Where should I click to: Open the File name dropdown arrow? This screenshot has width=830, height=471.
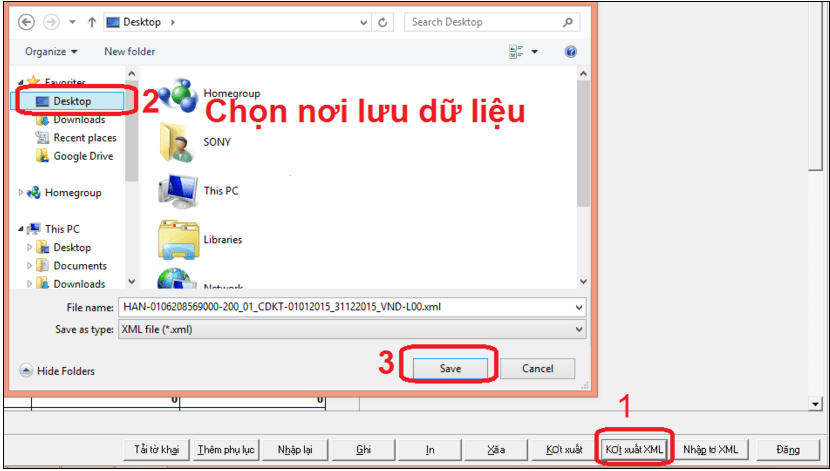tap(579, 307)
